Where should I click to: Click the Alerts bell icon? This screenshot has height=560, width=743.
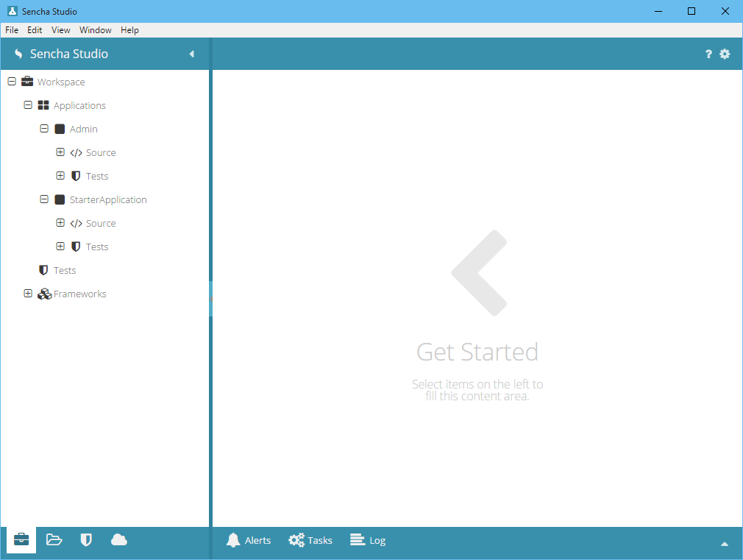233,540
